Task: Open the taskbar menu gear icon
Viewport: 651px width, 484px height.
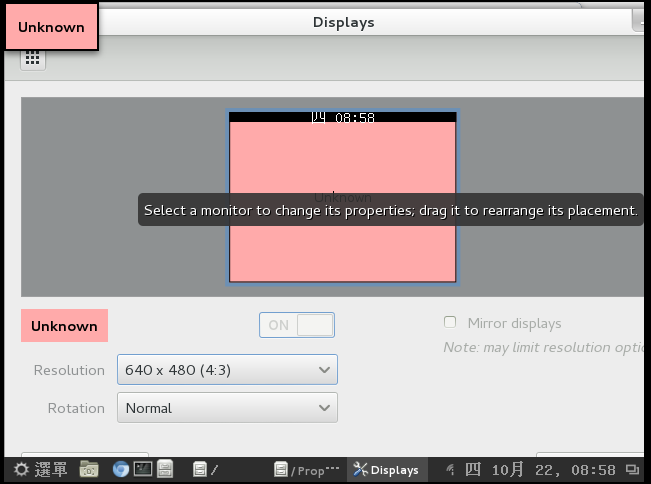Action: 21,470
